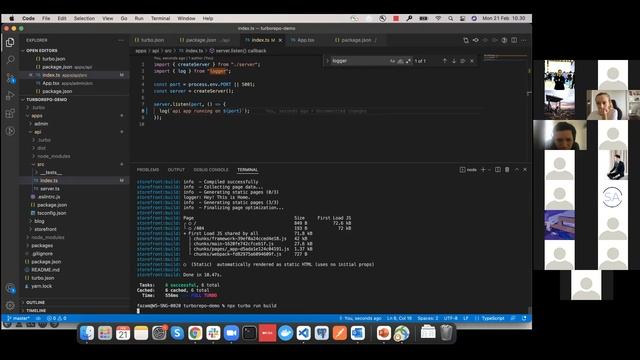
Task: Maximize the panel with chevron up
Action: pos(517,169)
